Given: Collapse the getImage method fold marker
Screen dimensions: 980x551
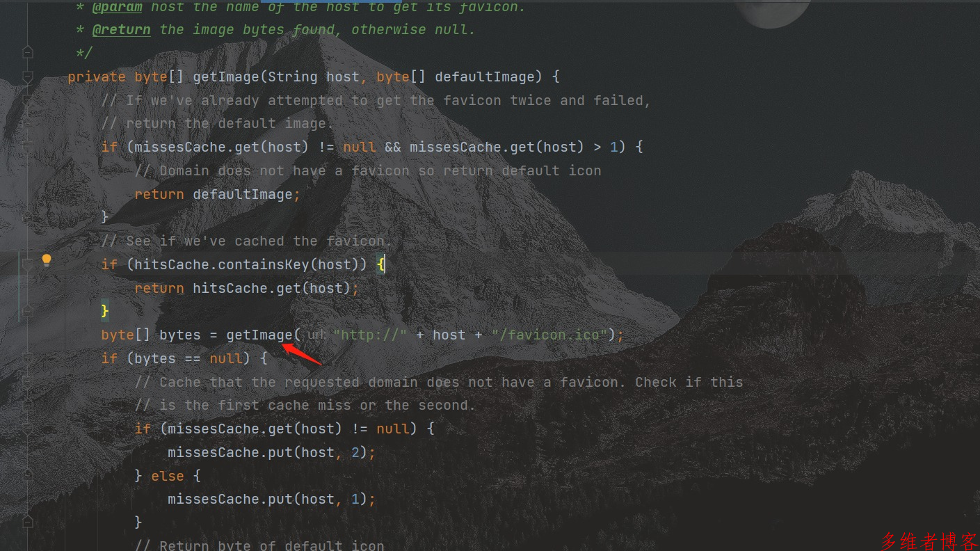Looking at the screenshot, I should click(x=28, y=77).
